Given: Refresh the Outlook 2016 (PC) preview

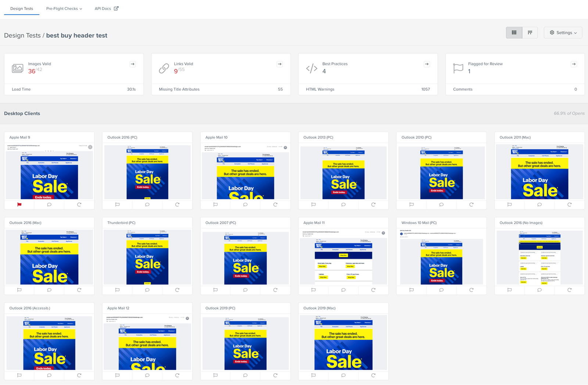Looking at the screenshot, I should (177, 205).
